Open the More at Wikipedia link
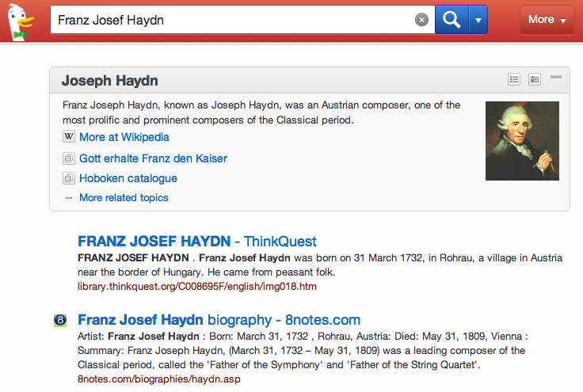This screenshot has width=583, height=392. pos(124,137)
